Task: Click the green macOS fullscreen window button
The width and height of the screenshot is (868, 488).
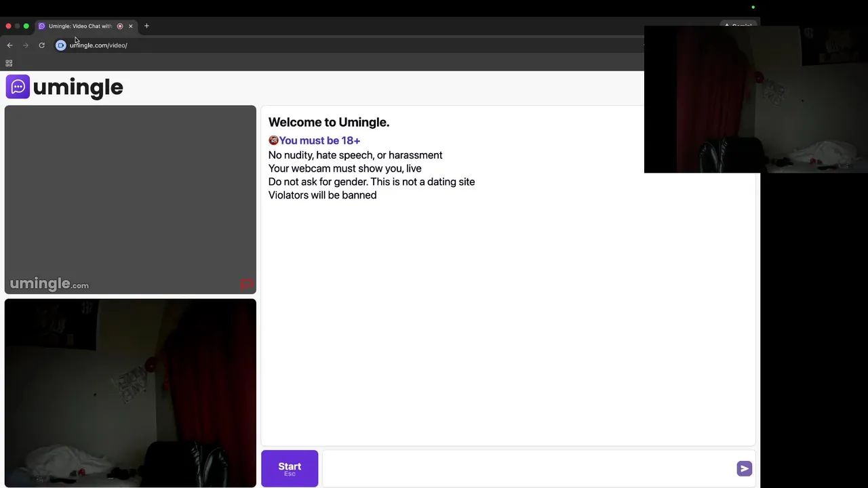Action: tap(26, 26)
